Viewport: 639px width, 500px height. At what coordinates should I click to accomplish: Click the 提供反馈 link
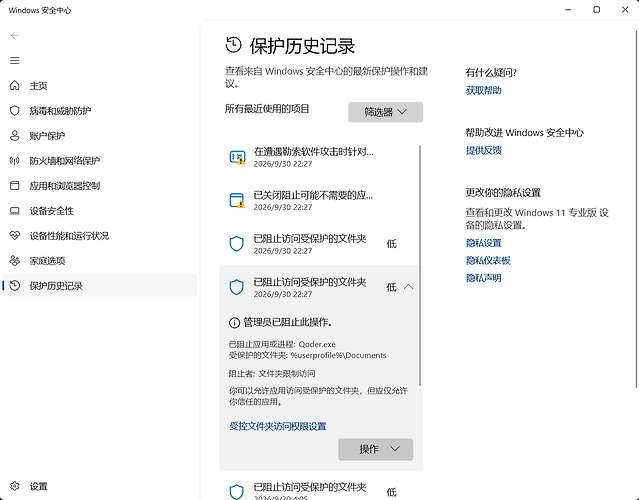click(x=483, y=150)
